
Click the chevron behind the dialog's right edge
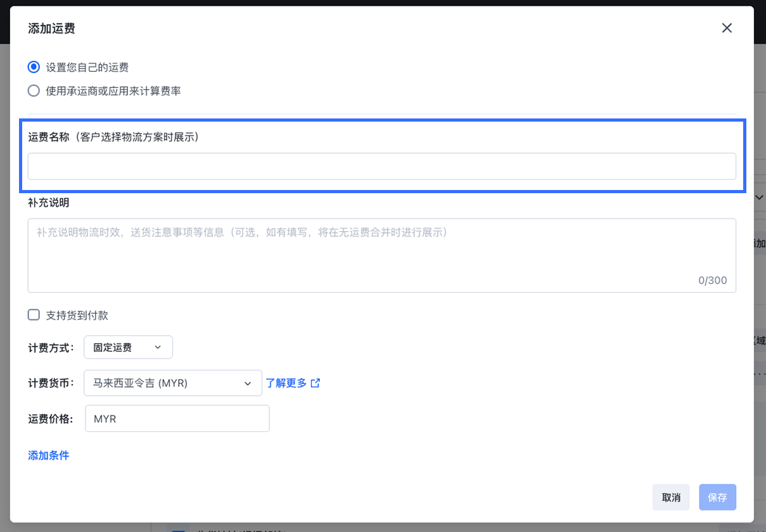[760, 198]
